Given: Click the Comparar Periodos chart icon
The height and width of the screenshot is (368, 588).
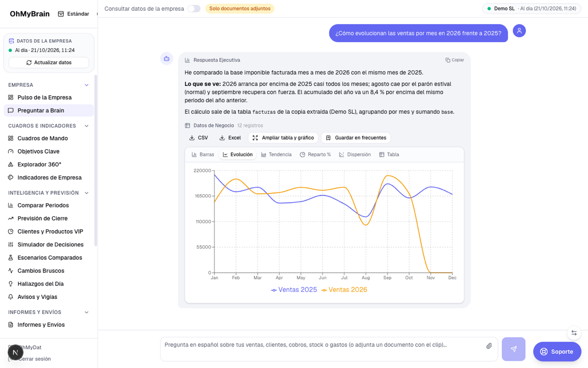Looking at the screenshot, I should tap(11, 206).
